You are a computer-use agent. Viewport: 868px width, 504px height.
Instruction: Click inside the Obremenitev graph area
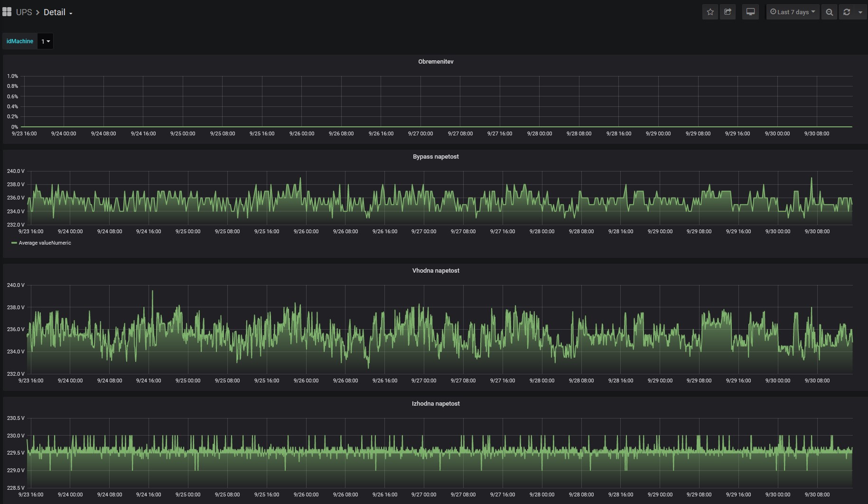click(x=435, y=101)
